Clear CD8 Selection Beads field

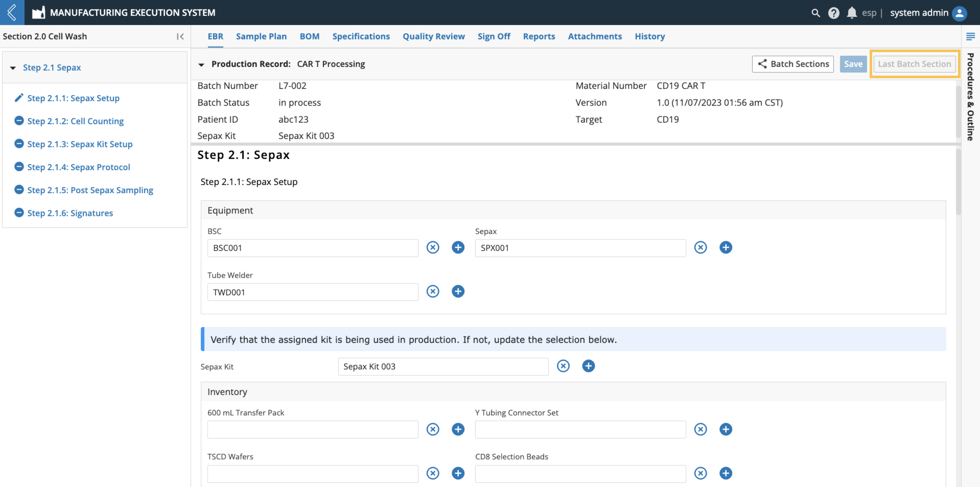pyautogui.click(x=700, y=474)
